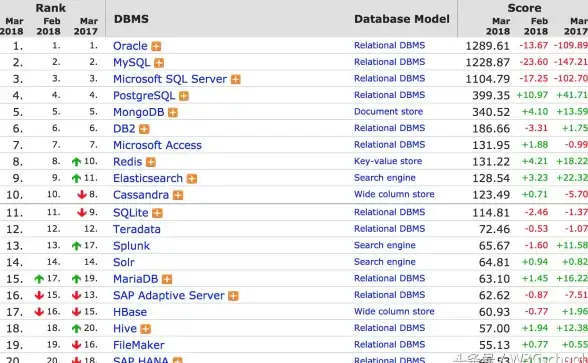Viewport: 588px width, 363px height.
Task: Click Key-value store model in Redis row
Action: pyautogui.click(x=388, y=161)
